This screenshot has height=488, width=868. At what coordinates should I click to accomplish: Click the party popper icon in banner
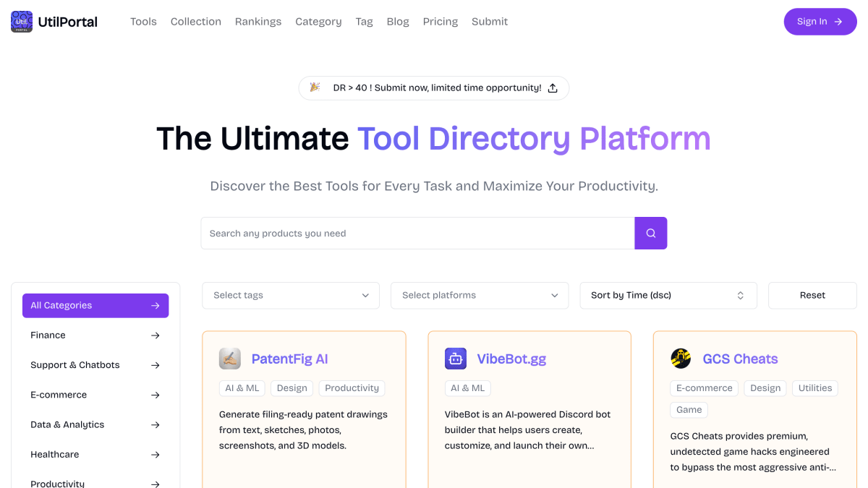tap(315, 87)
